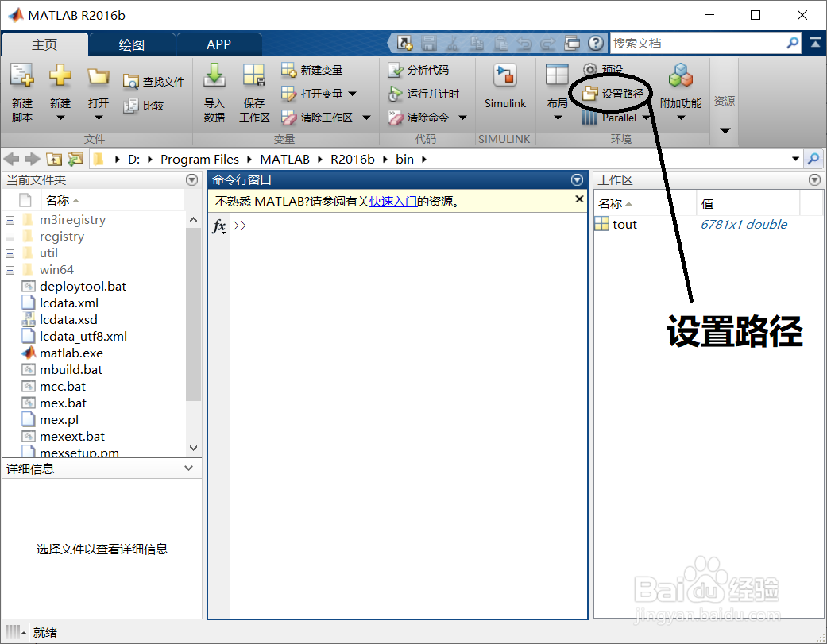Click New Variable (新建变量)
The height and width of the screenshot is (644, 827).
311,70
